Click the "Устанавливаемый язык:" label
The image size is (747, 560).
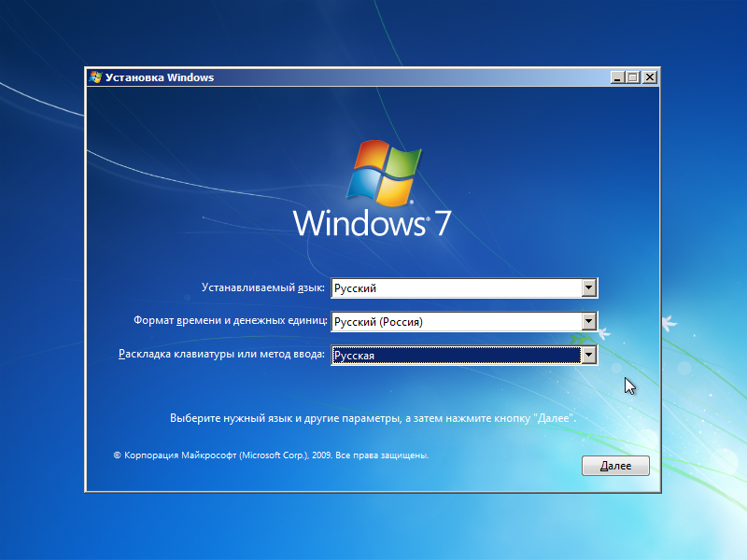click(x=264, y=288)
